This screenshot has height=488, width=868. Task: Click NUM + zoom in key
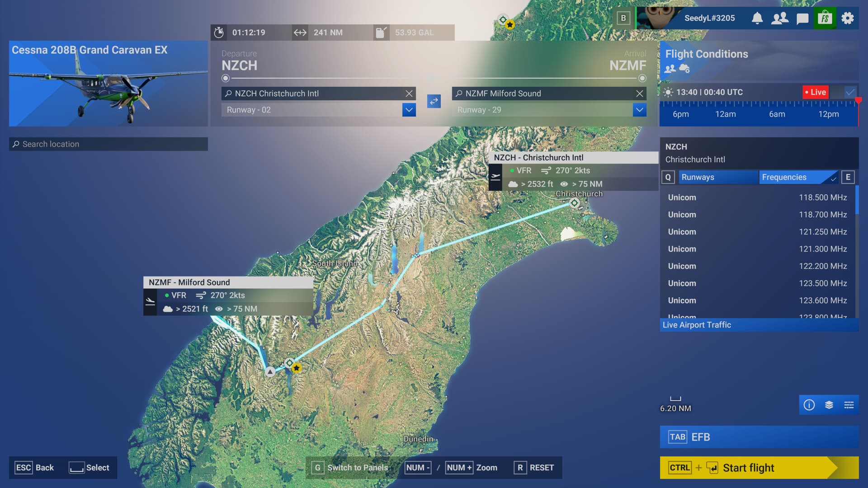[459, 468]
